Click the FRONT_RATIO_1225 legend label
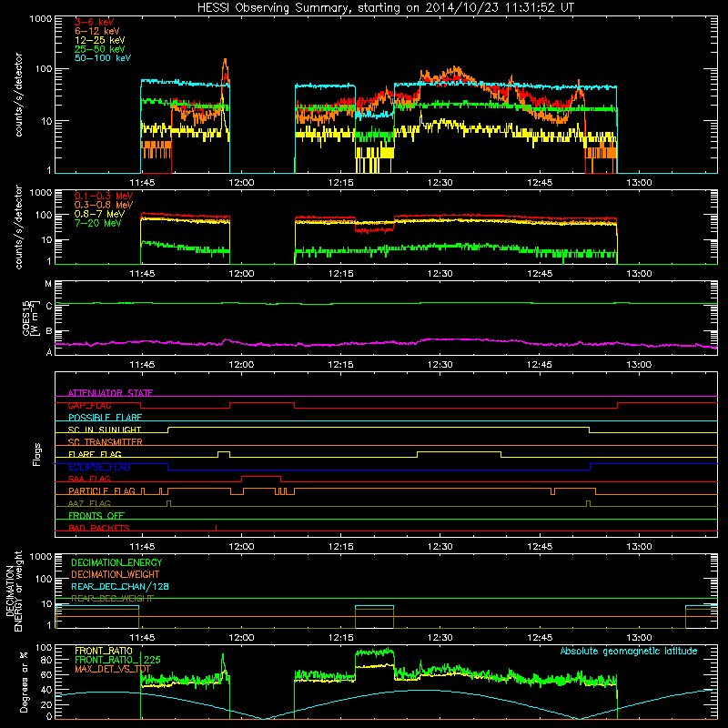 point(117,660)
